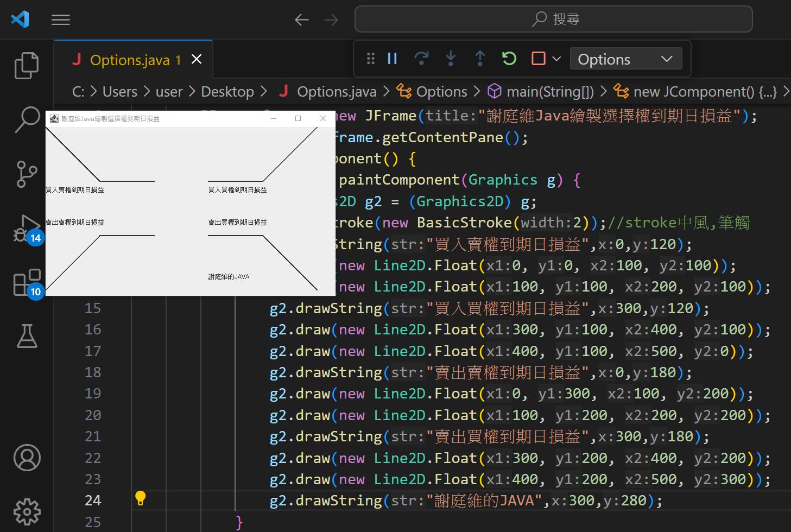
Task: Click the BasicStroke keyword in code
Action: point(465,223)
